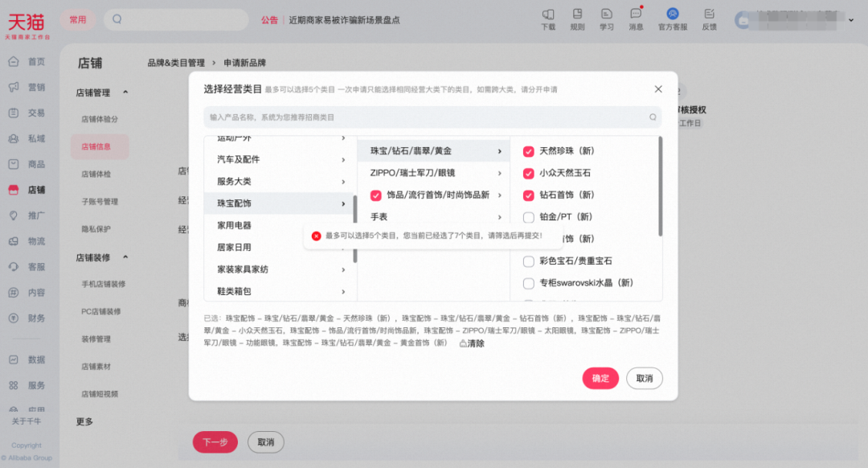Click the product search input field
The image size is (868, 468).
[x=434, y=117]
